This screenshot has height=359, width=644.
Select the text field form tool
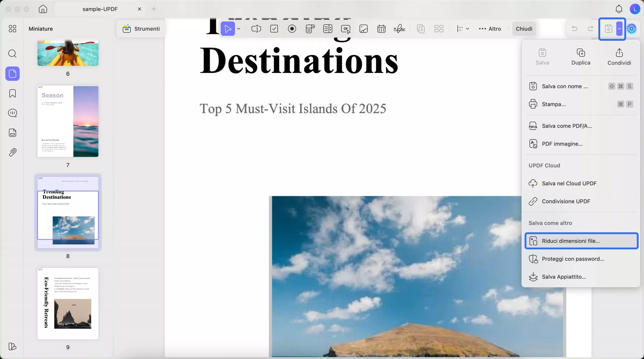(x=256, y=29)
